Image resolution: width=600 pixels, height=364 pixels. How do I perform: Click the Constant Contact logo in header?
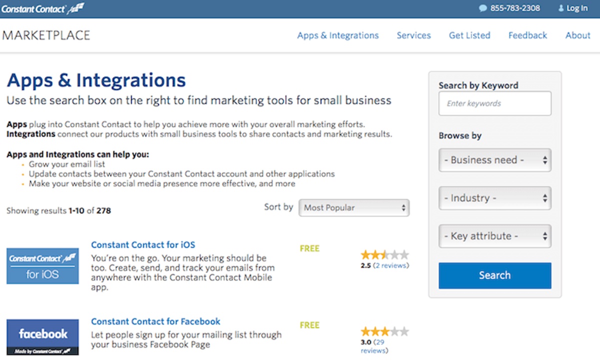42,8
